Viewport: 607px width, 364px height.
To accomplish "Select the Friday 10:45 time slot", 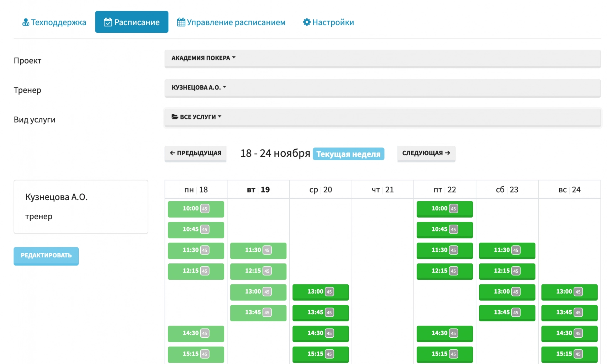I will pos(444,230).
